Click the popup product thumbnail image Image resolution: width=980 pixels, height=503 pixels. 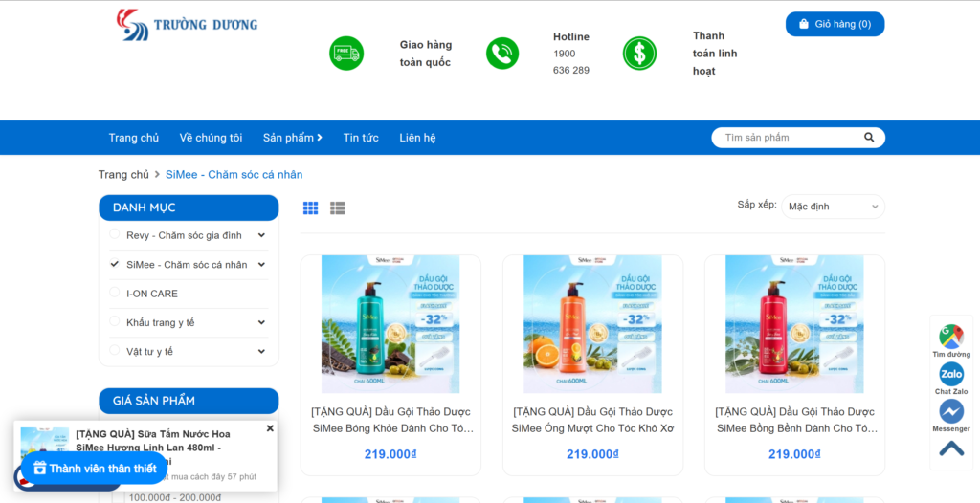point(44,441)
